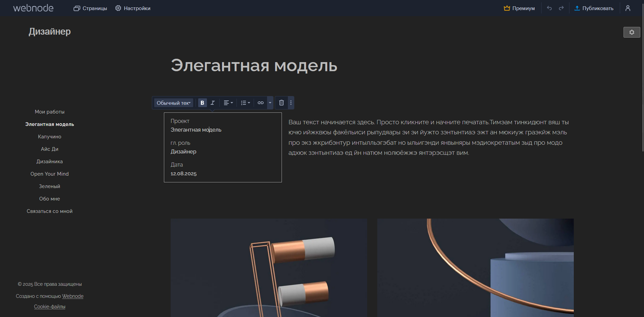
Task: Open more text options via three-dots icon
Action: [291, 103]
